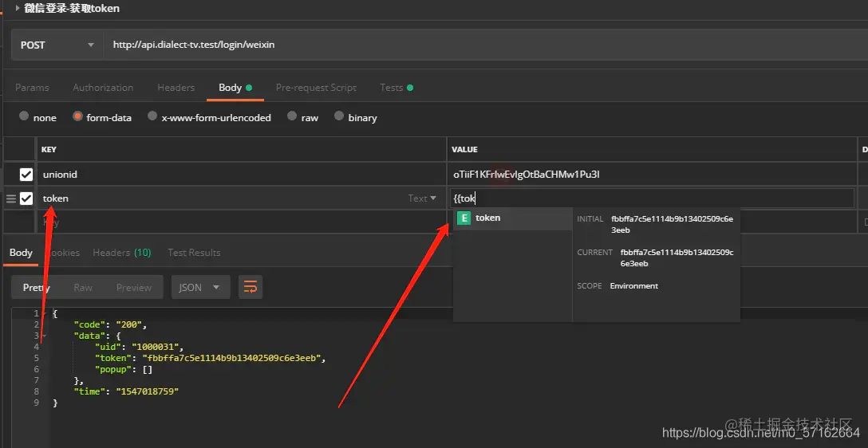
Task: Open the Authorization tab
Action: [x=103, y=88]
